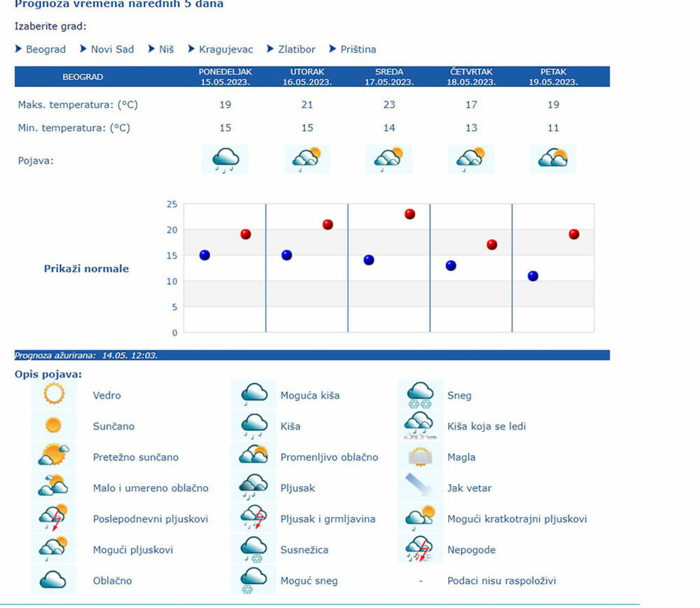700x608 pixels.
Task: Click the Sreda 17.05.2023 column header
Action: 388,76
